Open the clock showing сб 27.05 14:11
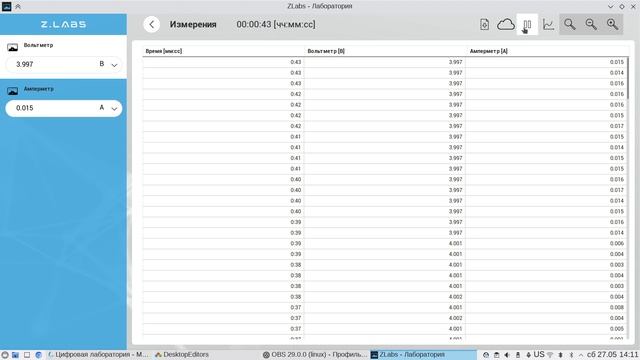Image resolution: width=640 pixels, height=360 pixels. pyautogui.click(x=612, y=354)
